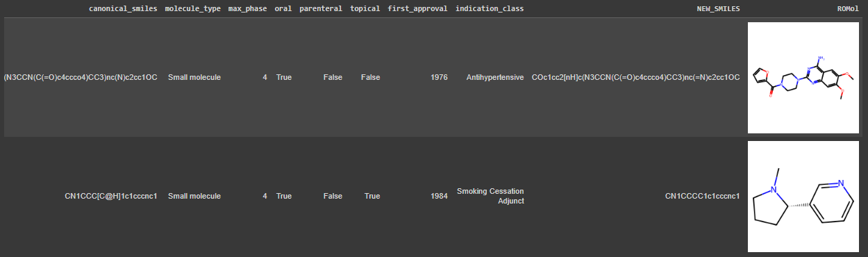Click the NEW_SMILES column header
This screenshot has height=257, width=868.
718,8
